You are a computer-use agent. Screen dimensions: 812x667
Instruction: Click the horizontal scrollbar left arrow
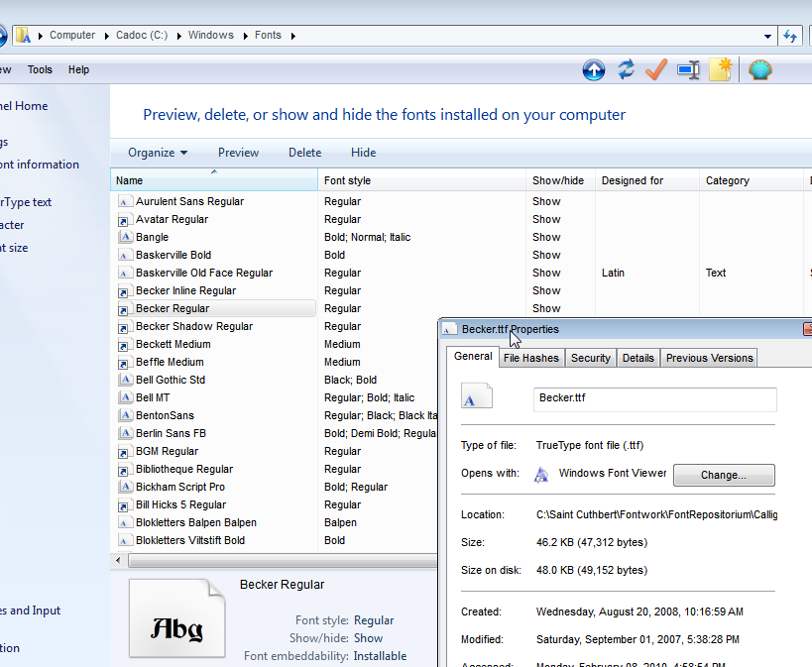click(119, 560)
